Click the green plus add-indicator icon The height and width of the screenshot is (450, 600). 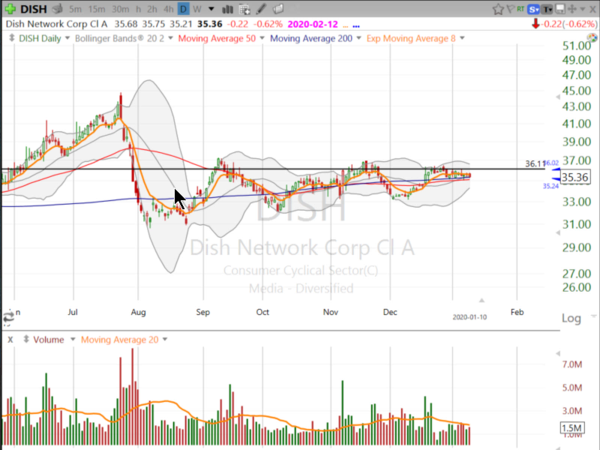[x=10, y=9]
